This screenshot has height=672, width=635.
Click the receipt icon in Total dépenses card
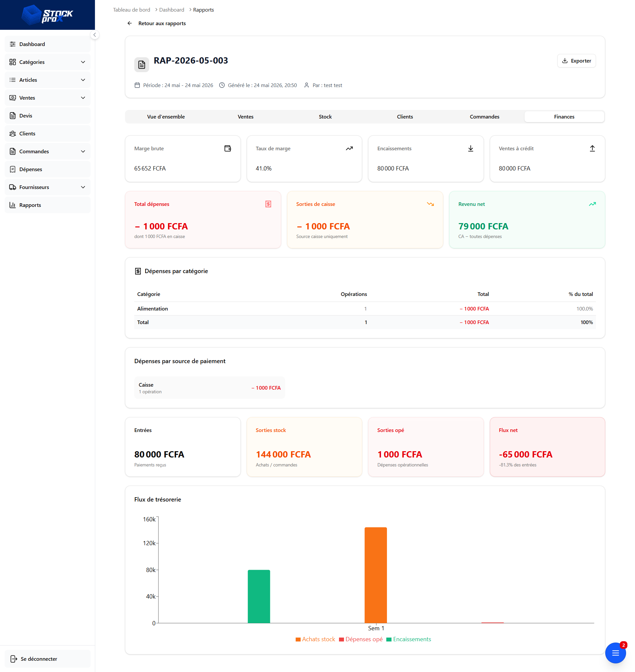pos(268,204)
